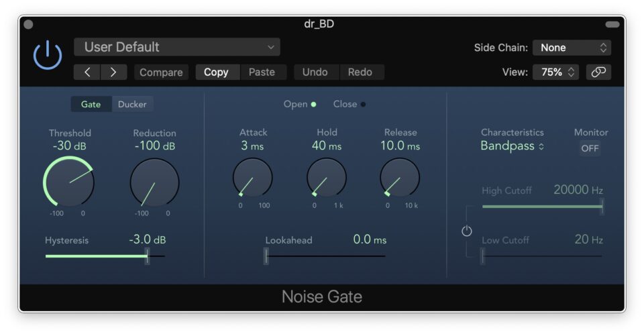
Task: Open the Side Chain None dropdown
Action: (572, 48)
